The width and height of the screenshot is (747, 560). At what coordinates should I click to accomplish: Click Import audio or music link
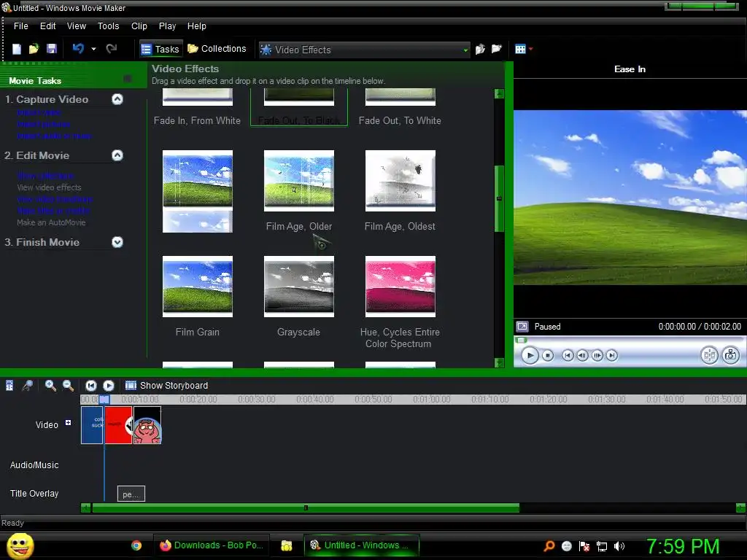click(x=54, y=136)
